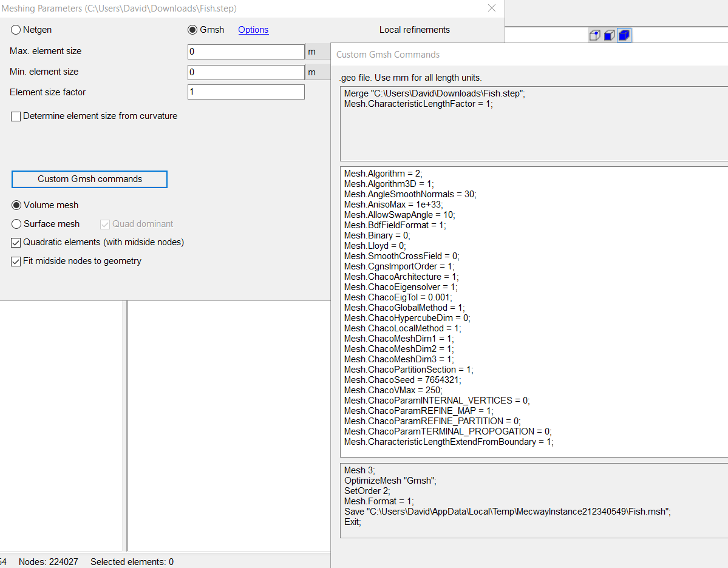Place the cursor in the Mesh.ChacoGlobalMethod = 1 line
The height and width of the screenshot is (568, 728).
[x=404, y=308]
